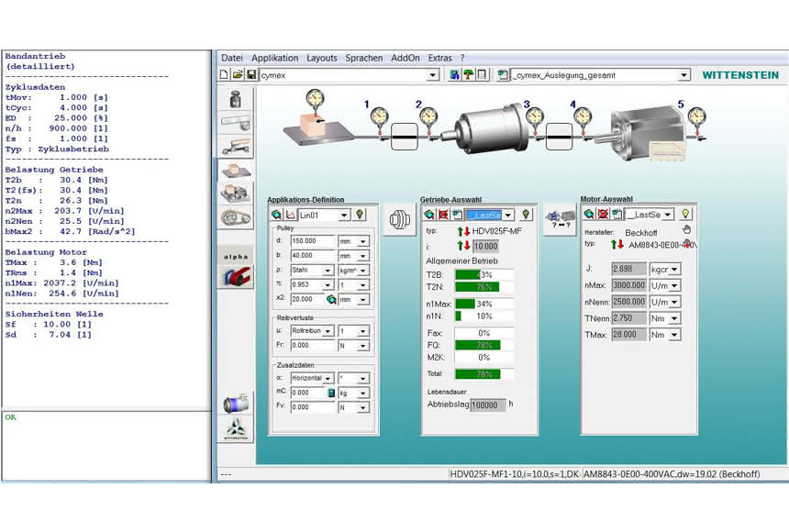The image size is (789, 532).
Task: Click gauge number 1 on drive train
Action: [x=380, y=118]
